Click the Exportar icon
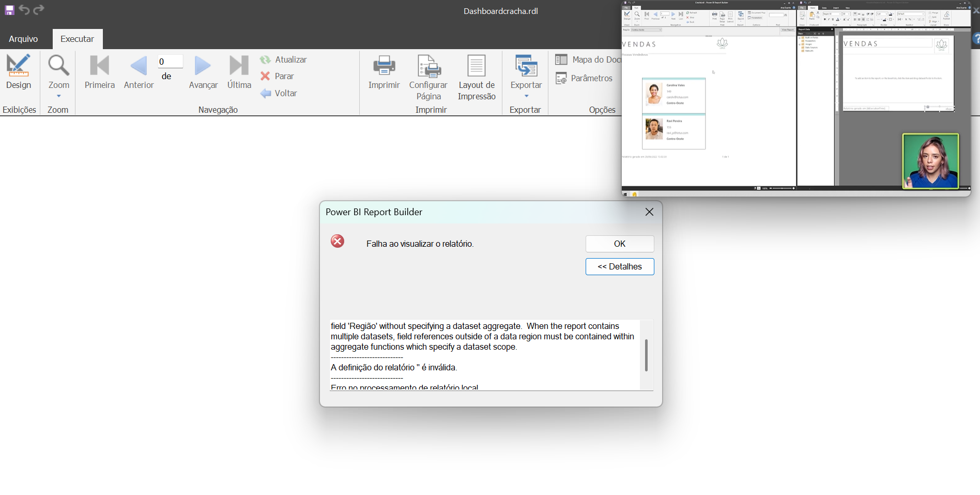 (526, 66)
